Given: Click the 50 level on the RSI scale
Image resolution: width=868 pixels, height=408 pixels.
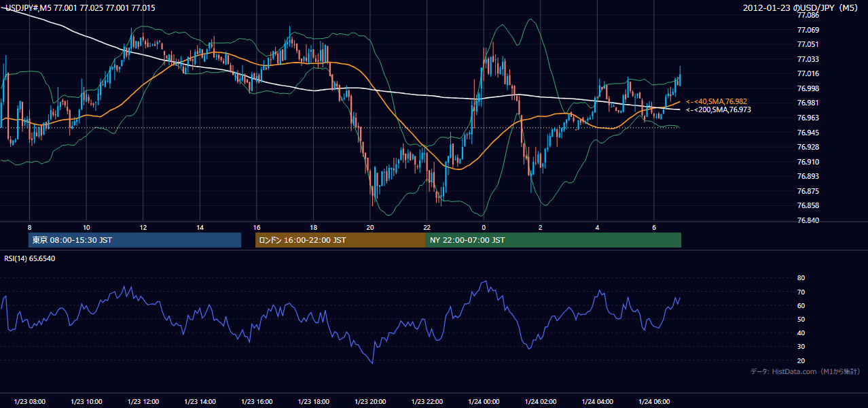Looking at the screenshot, I should [801, 319].
